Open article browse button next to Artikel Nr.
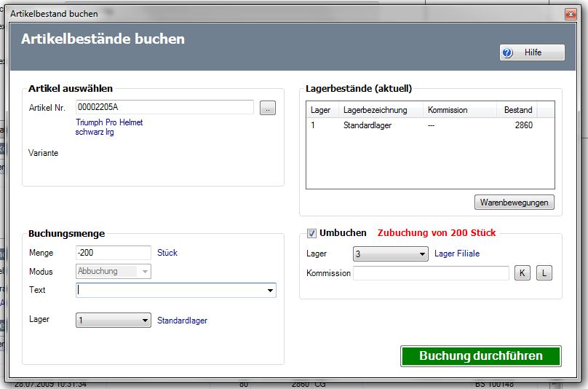 click(x=268, y=109)
